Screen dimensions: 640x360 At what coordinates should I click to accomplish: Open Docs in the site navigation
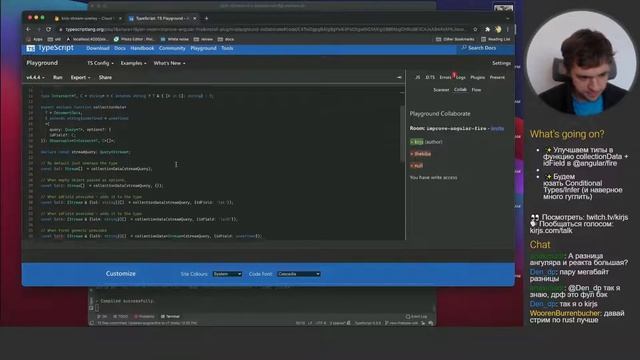120,48
